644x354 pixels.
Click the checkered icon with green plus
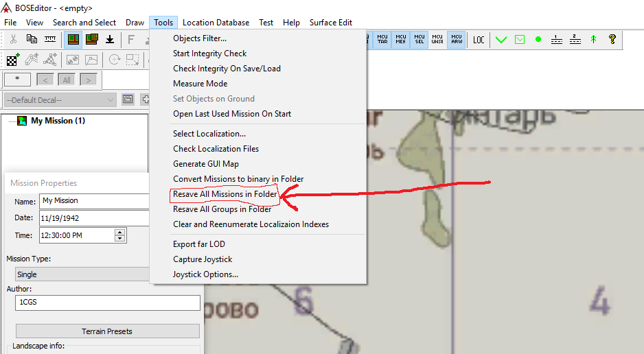(x=13, y=60)
